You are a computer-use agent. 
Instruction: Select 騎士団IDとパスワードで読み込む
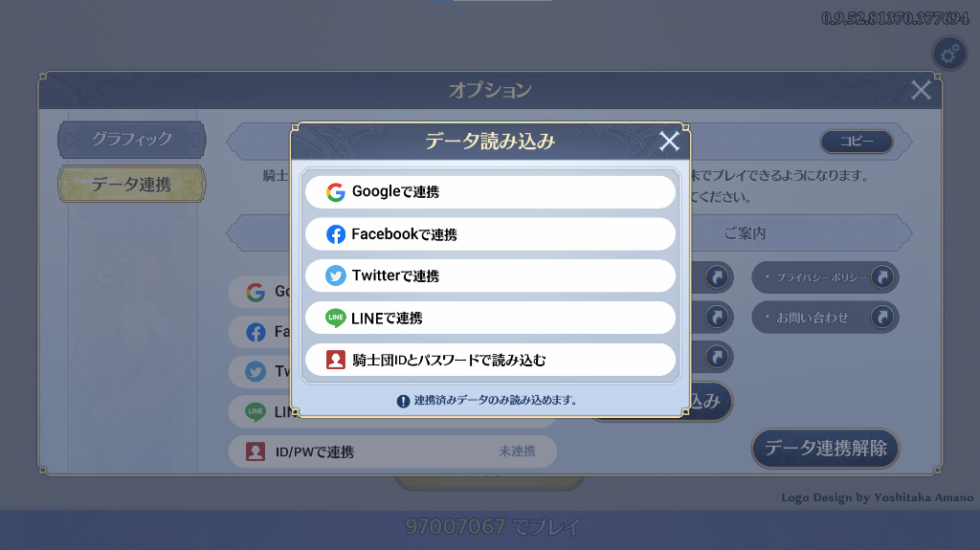click(x=490, y=360)
